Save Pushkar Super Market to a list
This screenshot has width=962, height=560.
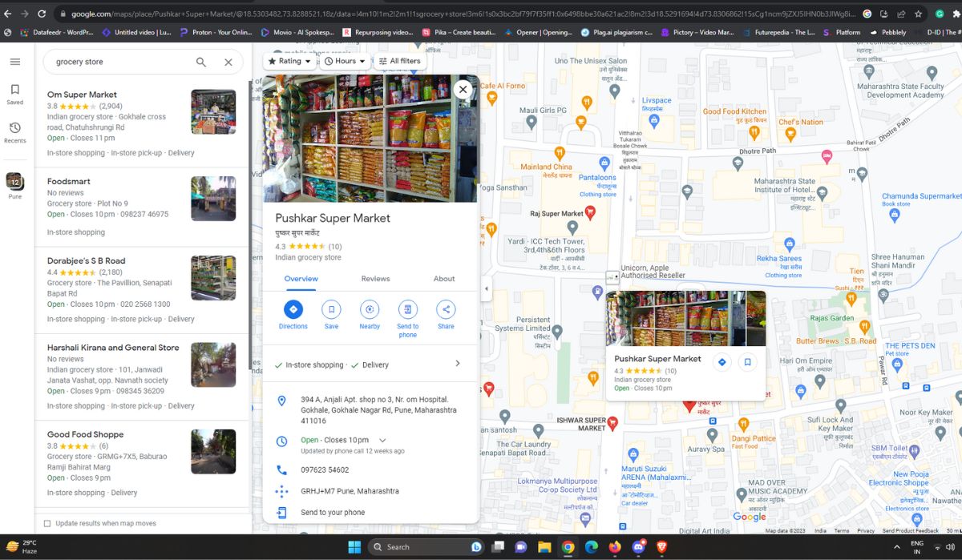click(331, 312)
